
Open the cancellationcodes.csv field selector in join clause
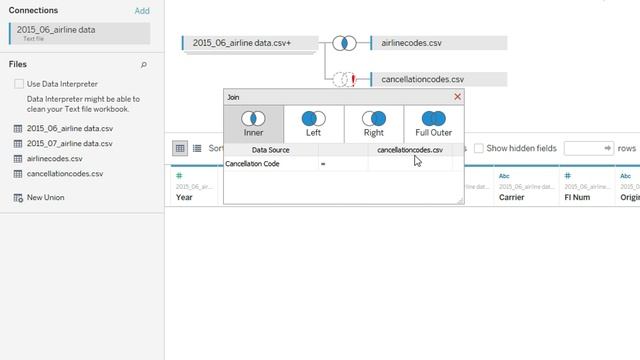coord(410,164)
